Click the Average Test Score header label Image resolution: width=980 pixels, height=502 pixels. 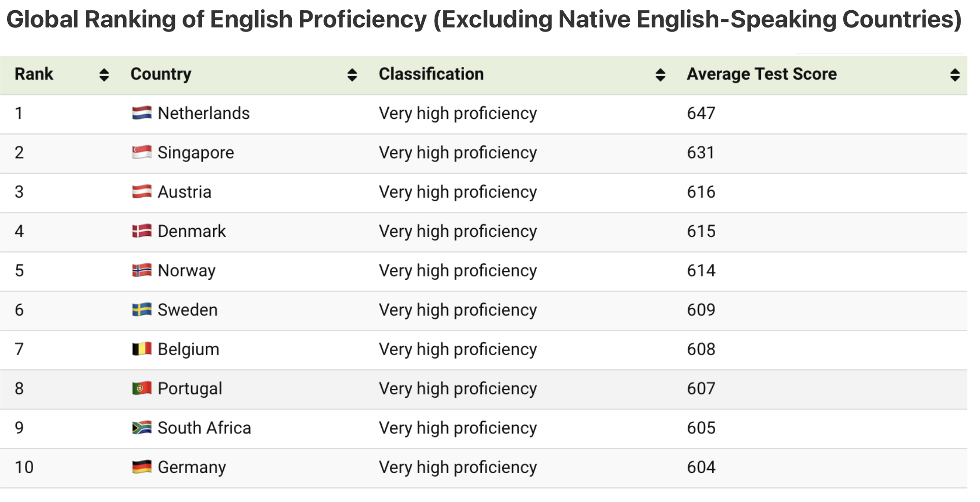tap(761, 74)
